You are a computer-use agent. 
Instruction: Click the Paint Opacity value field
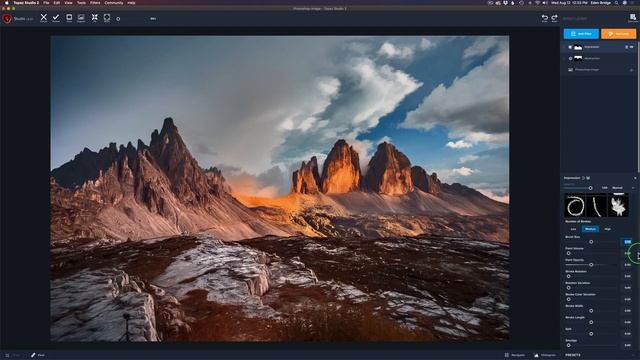pos(627,265)
